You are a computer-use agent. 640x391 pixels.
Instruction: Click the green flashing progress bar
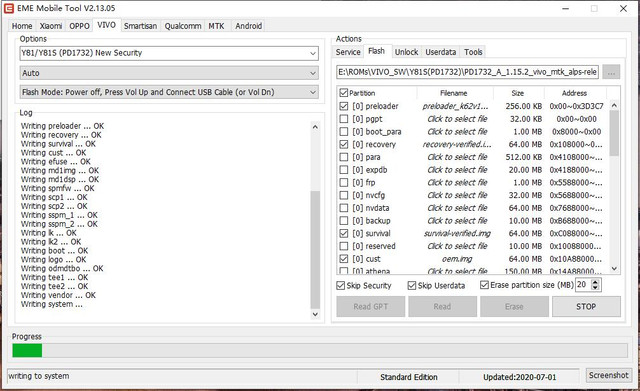(x=27, y=351)
